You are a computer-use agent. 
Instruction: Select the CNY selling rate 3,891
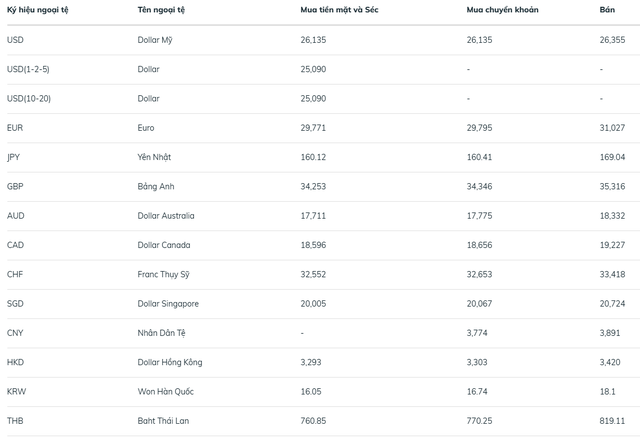[610, 333]
